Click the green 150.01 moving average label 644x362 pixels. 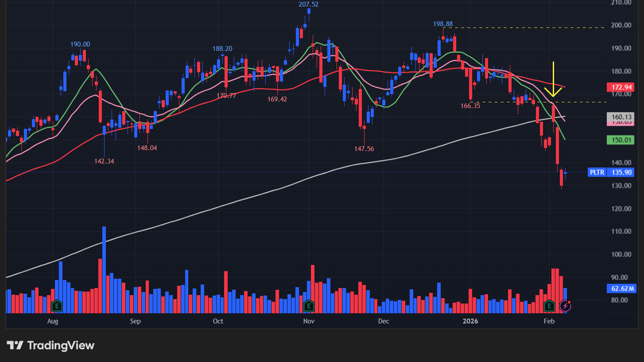[x=622, y=140]
